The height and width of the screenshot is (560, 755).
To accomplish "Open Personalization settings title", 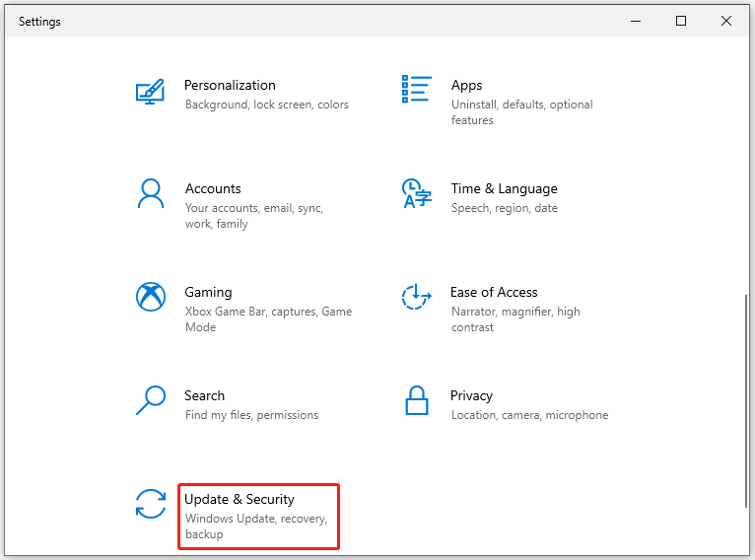I will pyautogui.click(x=230, y=85).
